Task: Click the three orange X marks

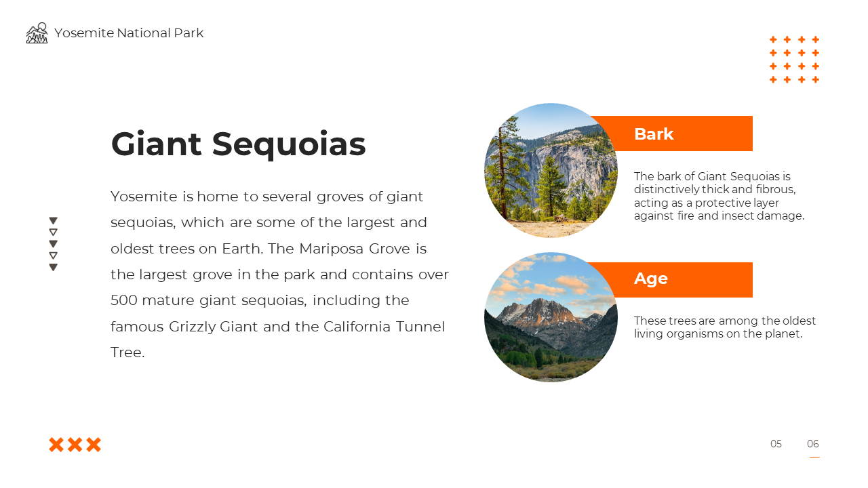Action: (75, 445)
